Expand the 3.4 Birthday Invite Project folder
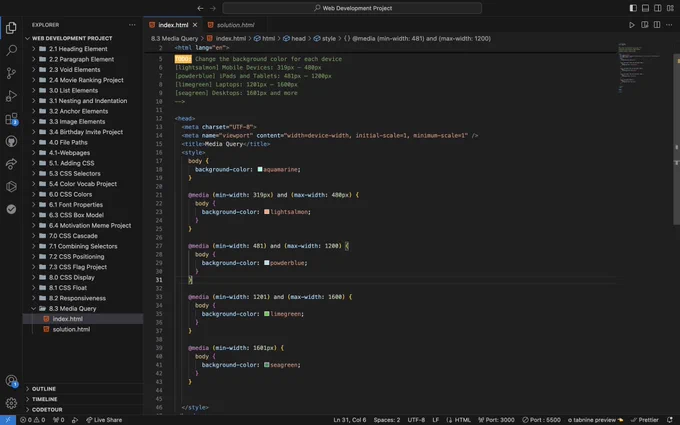The height and width of the screenshot is (425, 680). 83,132
